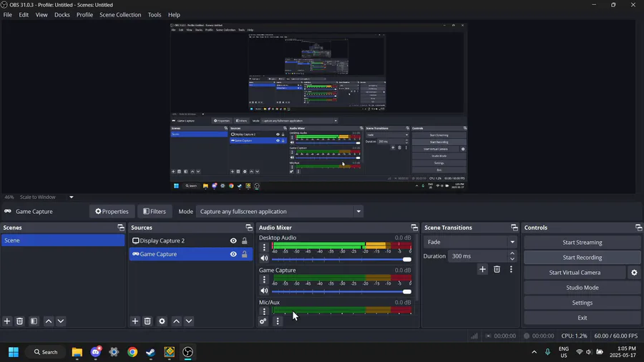Open Audio Mixer bottom three-dot menu
Image resolution: width=644 pixels, height=362 pixels.
[x=278, y=321]
